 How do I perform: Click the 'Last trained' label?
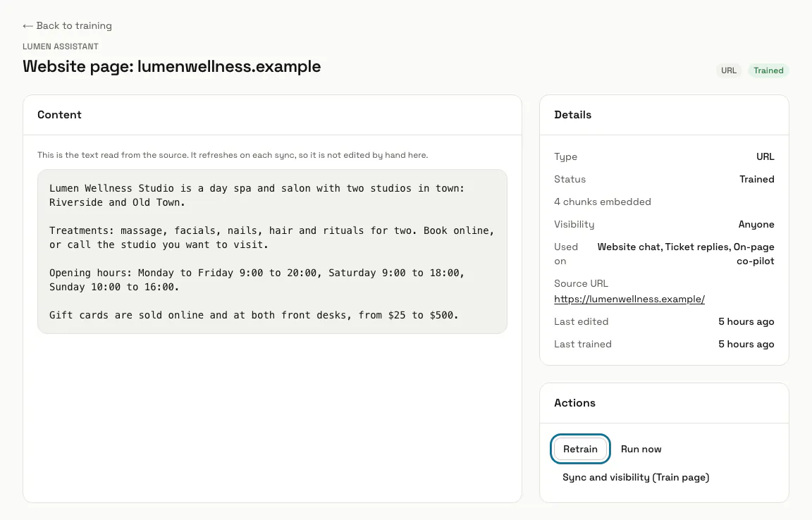(x=583, y=344)
